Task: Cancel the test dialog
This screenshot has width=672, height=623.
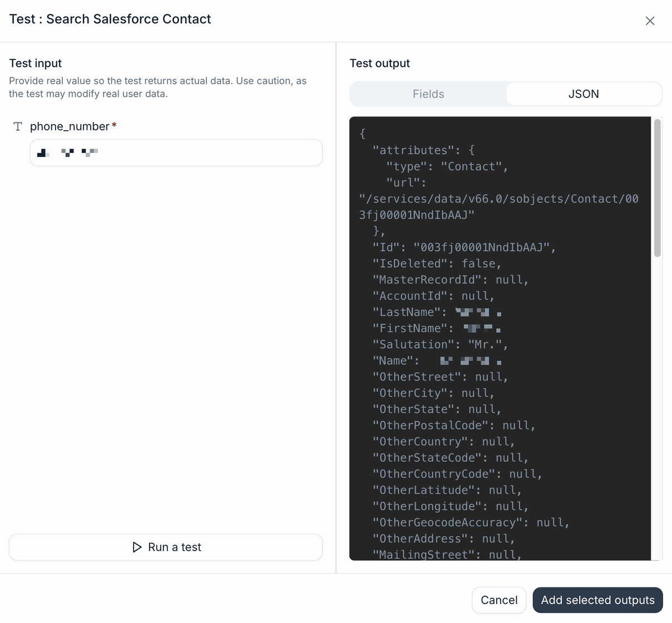Action: coord(499,600)
